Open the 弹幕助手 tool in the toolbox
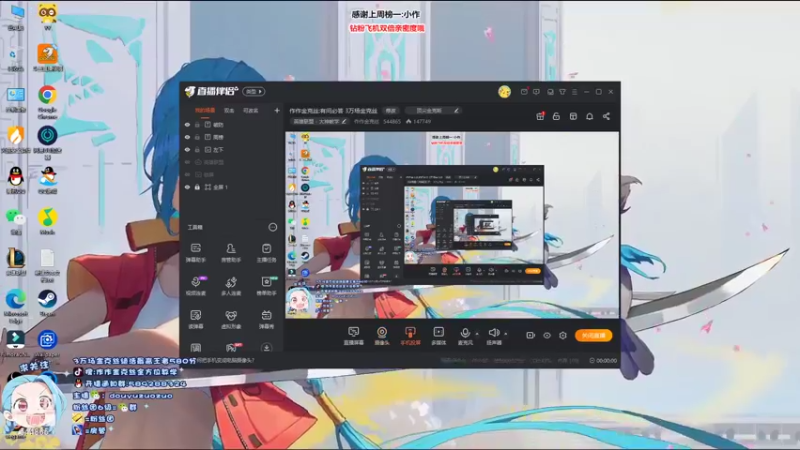 click(x=195, y=253)
